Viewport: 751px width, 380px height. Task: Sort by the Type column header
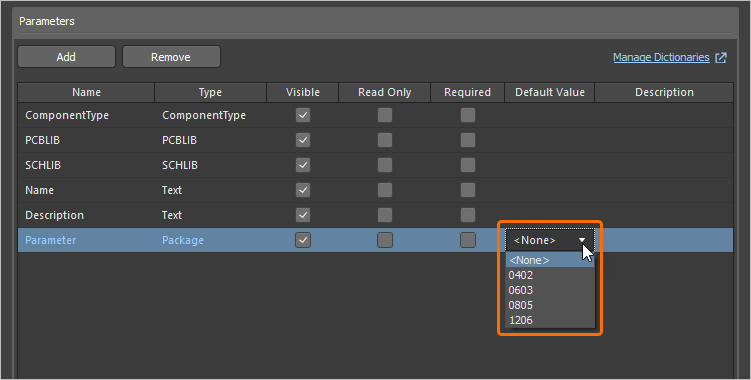pos(210,92)
